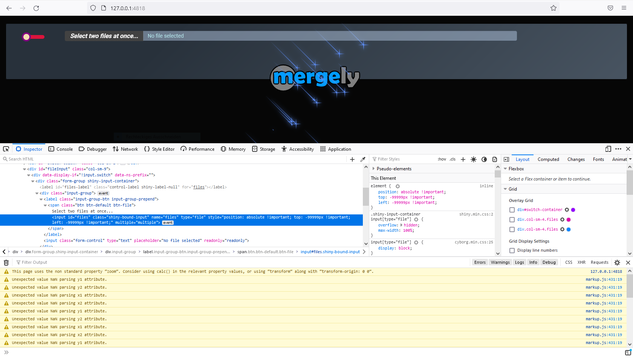Switch to the Computed sidebar tab
This screenshot has width=633, height=364.
click(x=548, y=159)
